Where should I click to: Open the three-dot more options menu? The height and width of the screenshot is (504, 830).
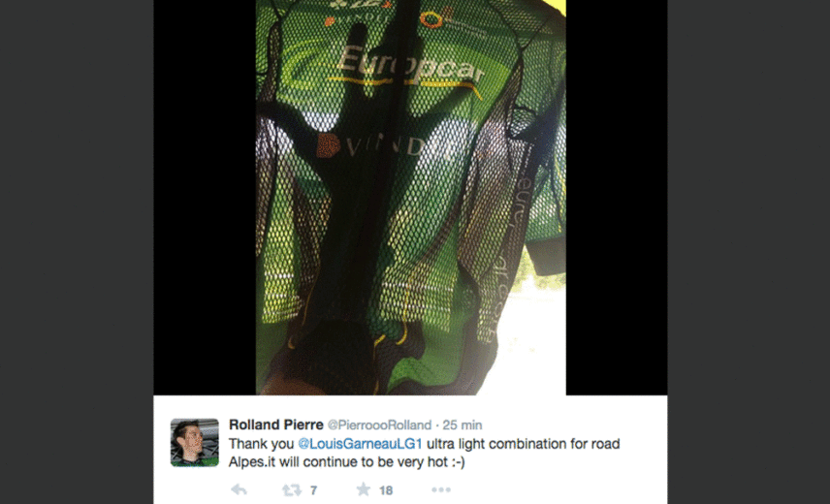441,489
